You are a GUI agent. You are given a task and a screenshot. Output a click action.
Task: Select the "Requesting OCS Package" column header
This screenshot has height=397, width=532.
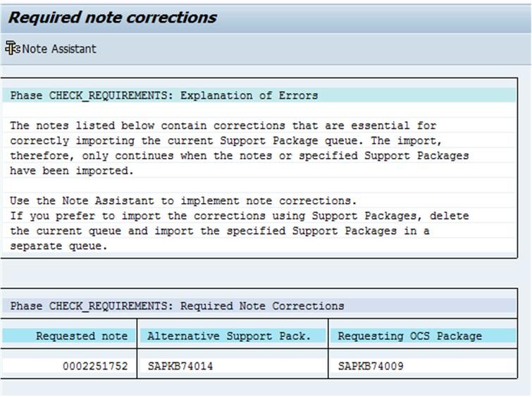[409, 336]
